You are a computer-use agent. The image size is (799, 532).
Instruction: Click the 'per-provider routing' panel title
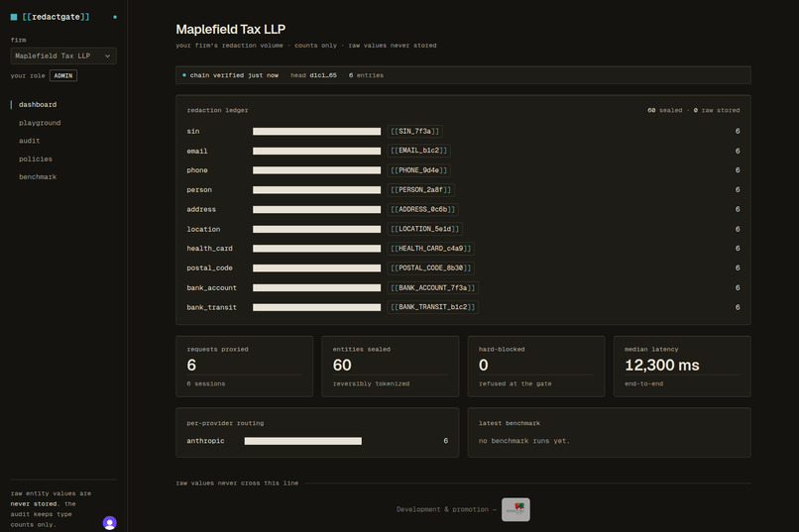tap(225, 423)
